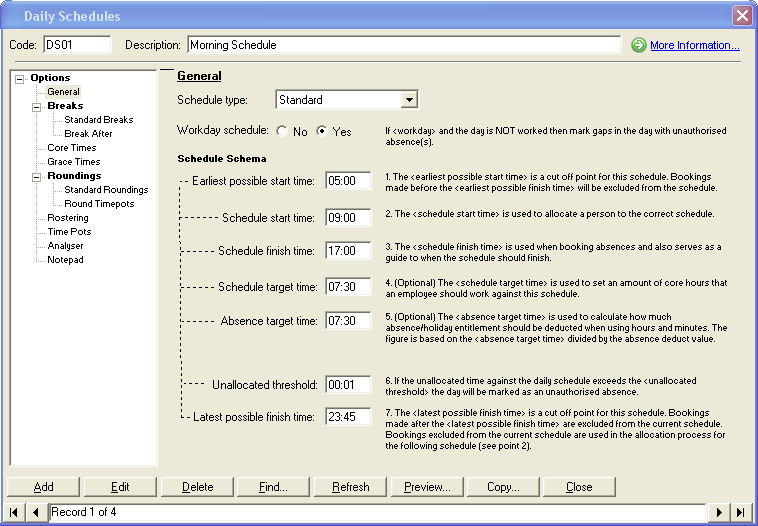Open the Schedule type dropdown
Screen dimensions: 758x526
point(409,100)
